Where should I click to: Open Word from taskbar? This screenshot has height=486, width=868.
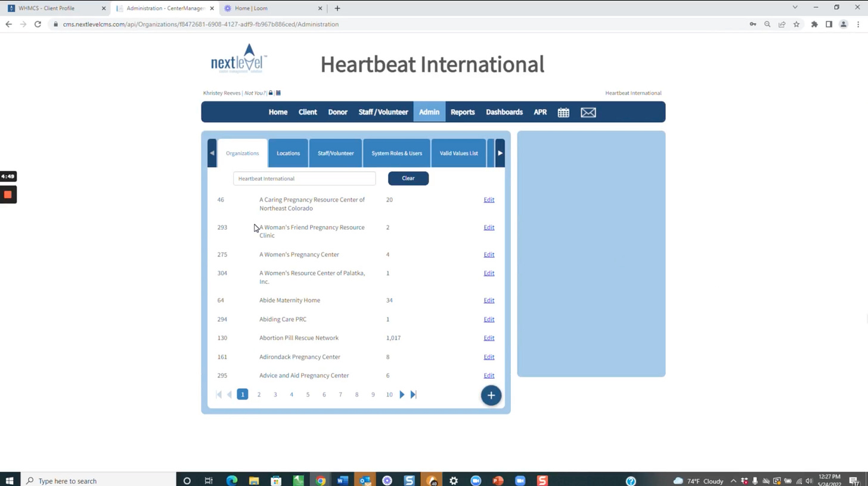pos(342,481)
